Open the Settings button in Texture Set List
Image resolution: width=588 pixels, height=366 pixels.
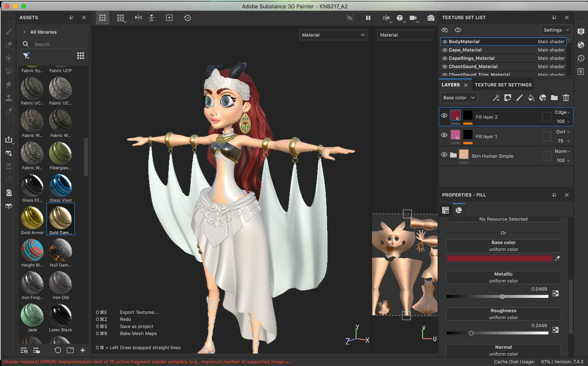pos(556,30)
